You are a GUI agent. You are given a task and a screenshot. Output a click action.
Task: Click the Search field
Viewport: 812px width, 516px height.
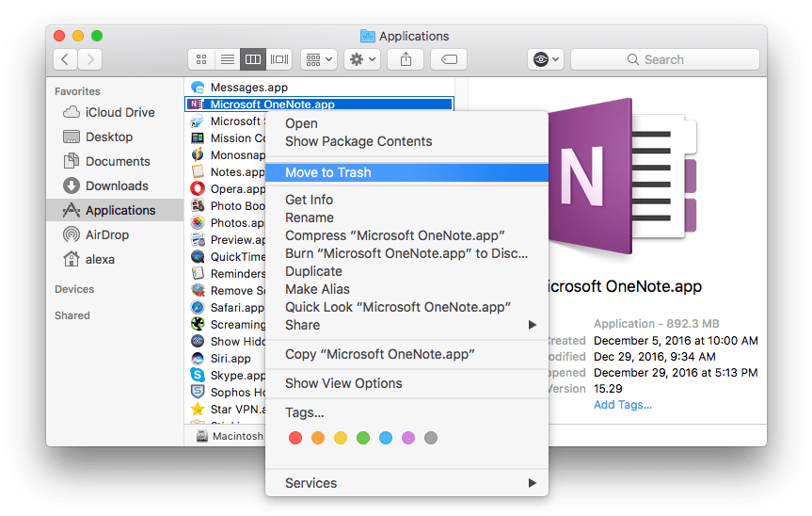click(665, 59)
